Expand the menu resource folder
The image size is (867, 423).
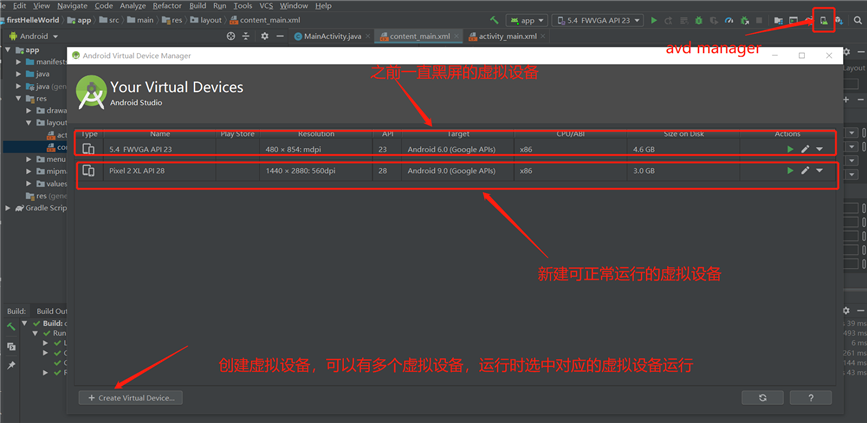[29, 159]
